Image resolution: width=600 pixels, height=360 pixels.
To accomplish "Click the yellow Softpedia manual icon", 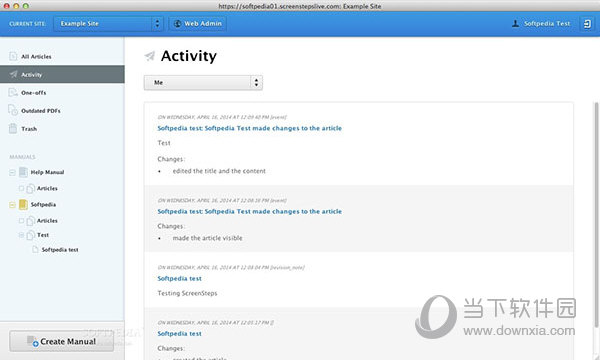I will click(x=23, y=204).
